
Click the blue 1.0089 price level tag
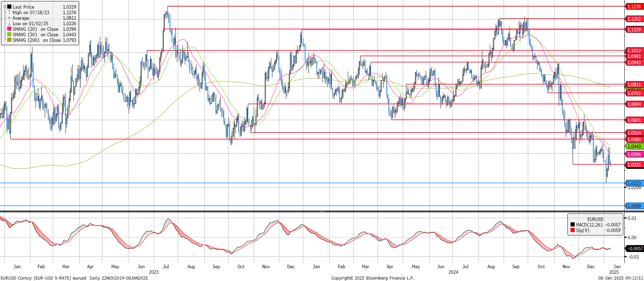pos(634,206)
